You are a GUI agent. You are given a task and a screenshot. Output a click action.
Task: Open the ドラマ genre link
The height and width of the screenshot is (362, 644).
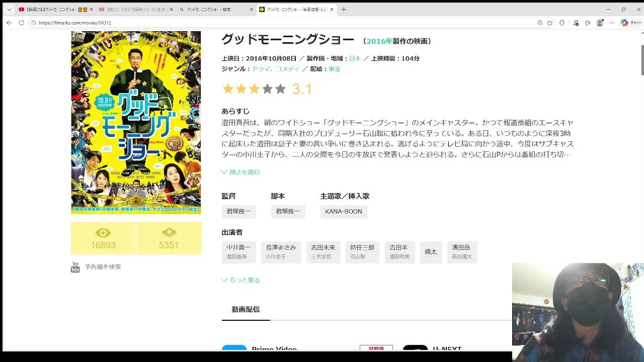pyautogui.click(x=261, y=69)
